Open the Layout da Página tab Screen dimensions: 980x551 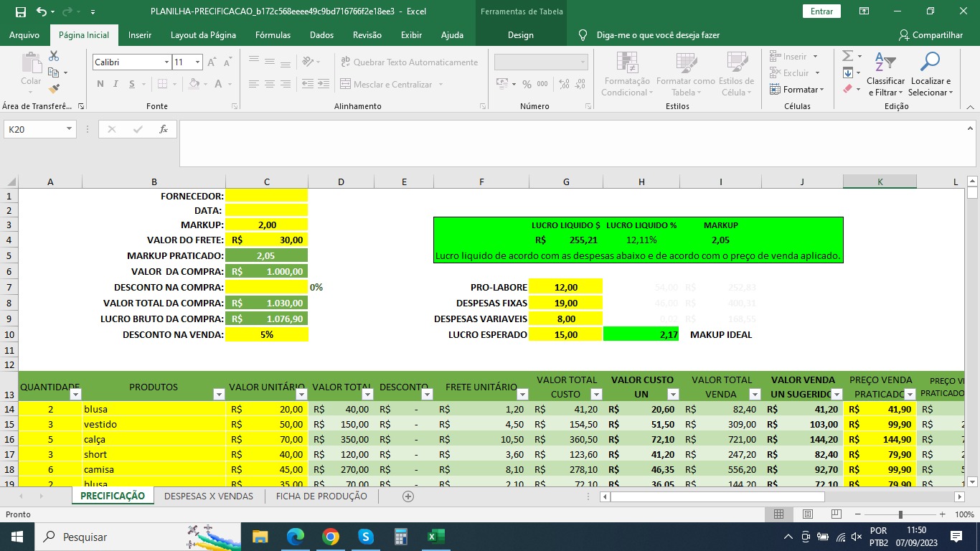[x=203, y=34]
